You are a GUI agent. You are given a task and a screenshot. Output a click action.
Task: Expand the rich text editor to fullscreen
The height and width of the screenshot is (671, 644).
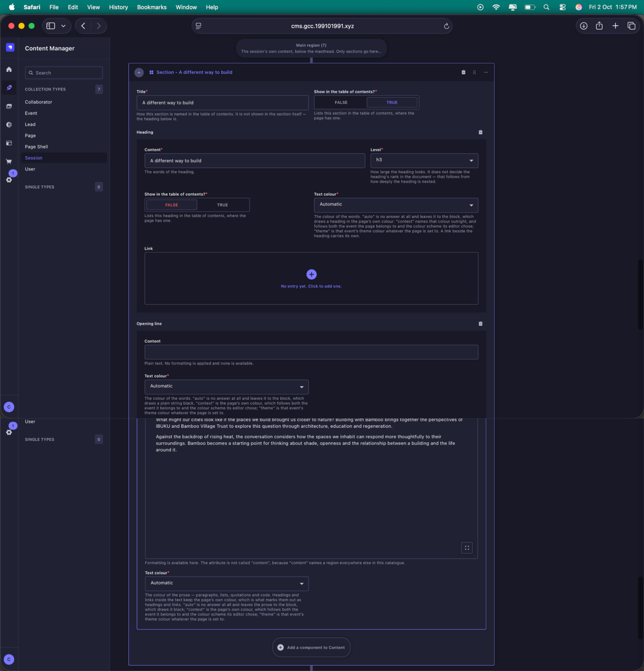(467, 548)
